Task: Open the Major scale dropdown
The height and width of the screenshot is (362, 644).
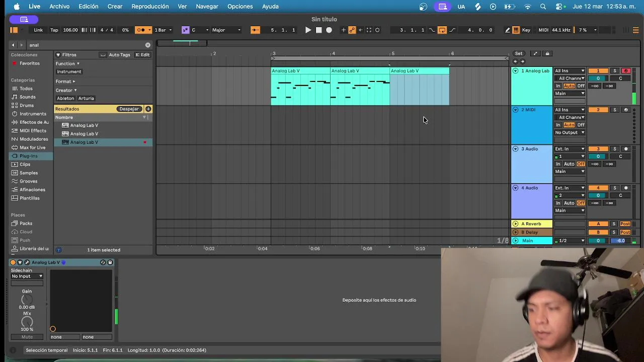Action: (x=226, y=30)
